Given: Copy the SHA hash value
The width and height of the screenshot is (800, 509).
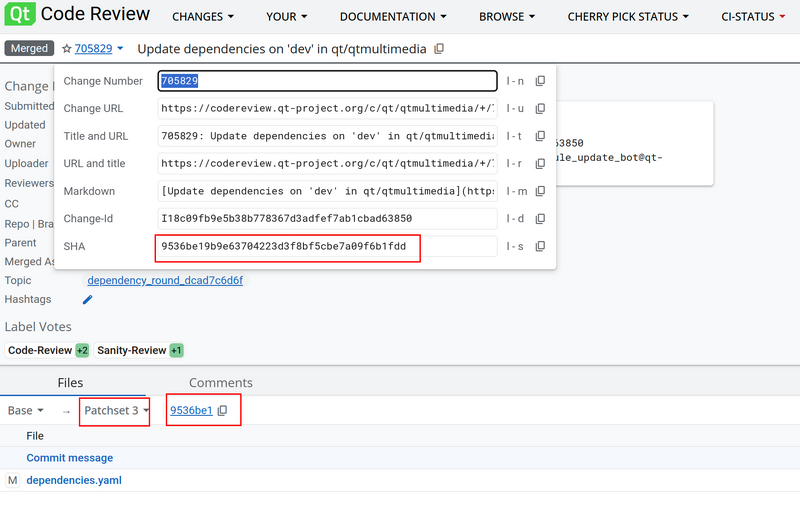Looking at the screenshot, I should pos(540,246).
